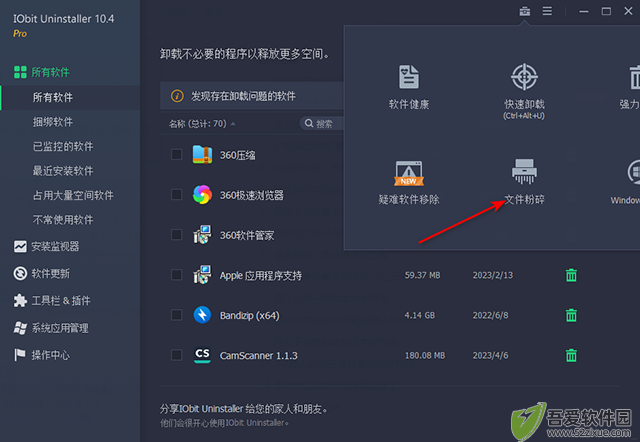The width and height of the screenshot is (640, 442).
Task: Check the 360压缩 checkbox
Action: 176,154
